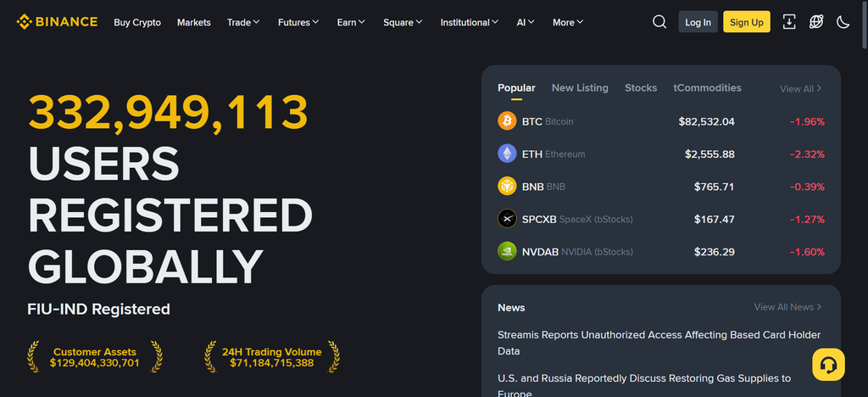Image resolution: width=868 pixels, height=397 pixels.
Task: Expand the Institutional menu
Action: 470,22
